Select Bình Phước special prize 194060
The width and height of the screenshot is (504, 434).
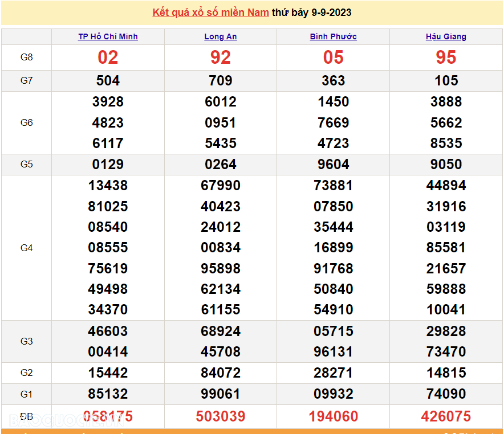(333, 416)
